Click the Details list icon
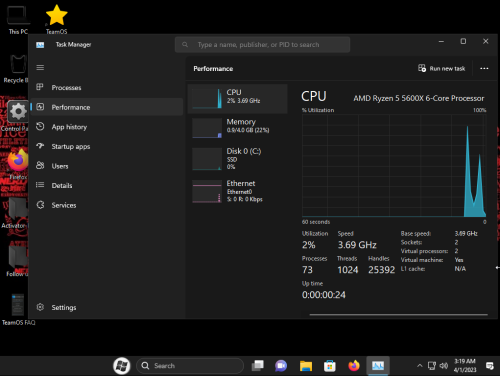 point(40,185)
